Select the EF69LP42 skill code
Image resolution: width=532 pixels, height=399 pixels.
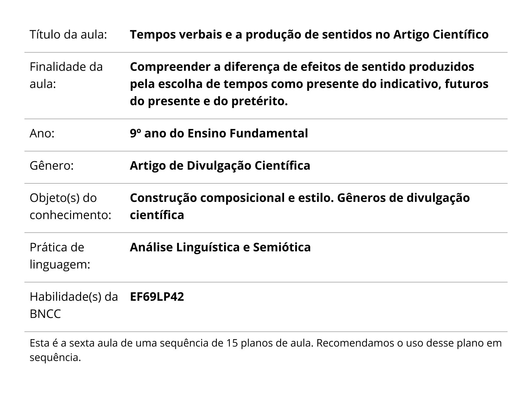pos(157,297)
